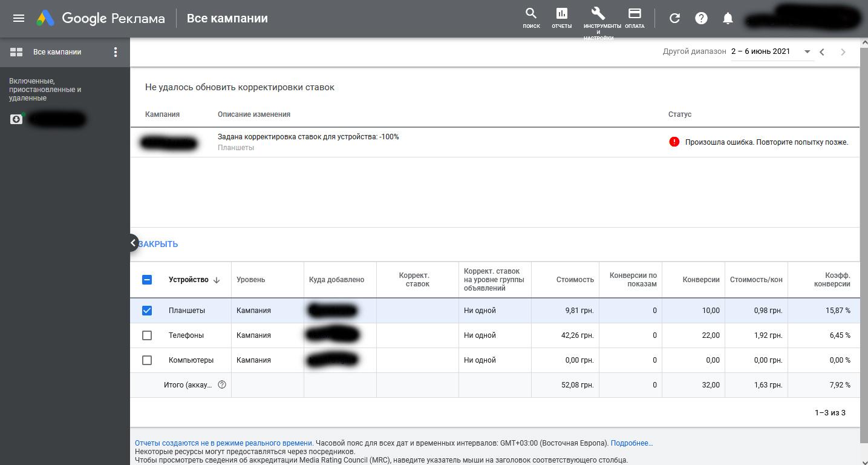The image size is (868, 465).
Task: Click the campaign icon in the sidebar
Action: [16, 119]
